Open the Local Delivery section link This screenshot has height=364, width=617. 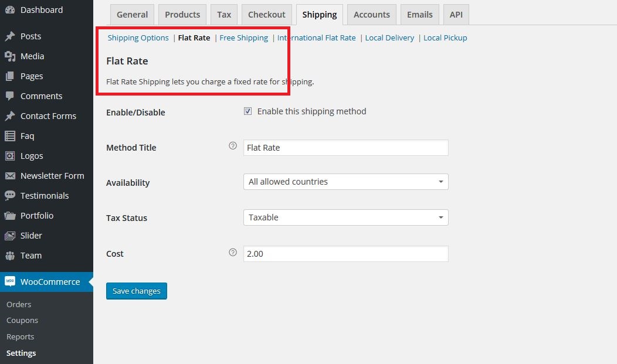pos(389,38)
